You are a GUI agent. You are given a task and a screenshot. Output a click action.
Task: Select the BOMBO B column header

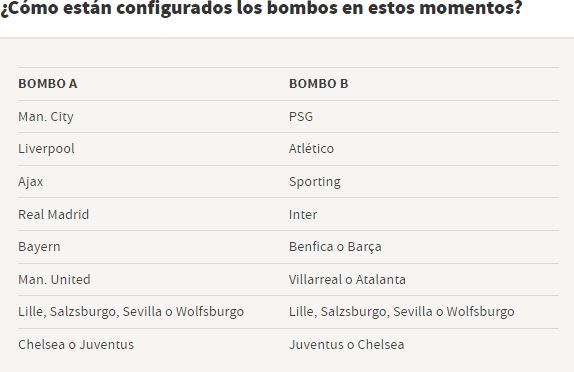click(318, 84)
